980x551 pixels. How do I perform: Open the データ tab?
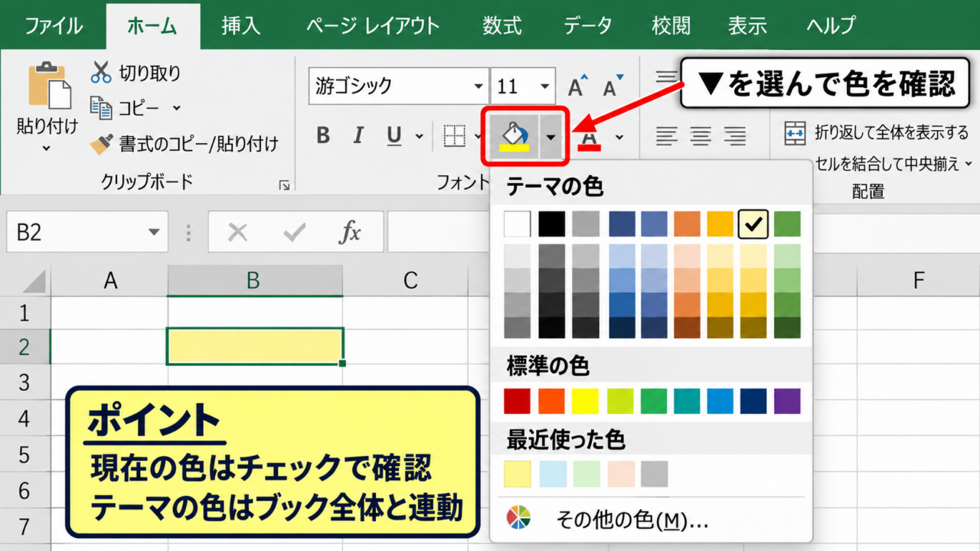click(x=588, y=25)
